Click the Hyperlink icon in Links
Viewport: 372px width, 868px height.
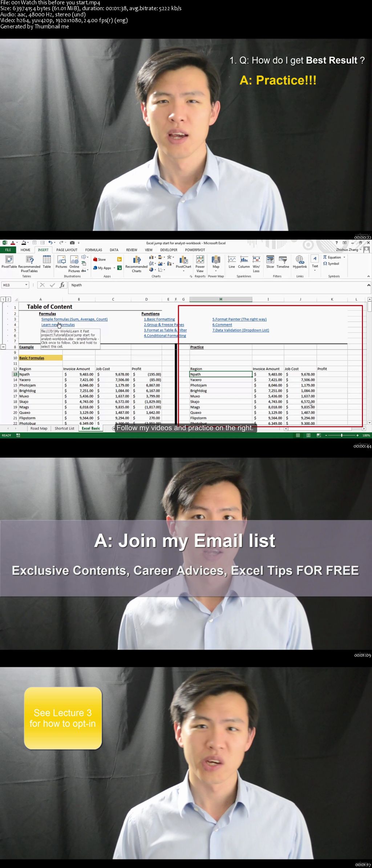coord(300,261)
